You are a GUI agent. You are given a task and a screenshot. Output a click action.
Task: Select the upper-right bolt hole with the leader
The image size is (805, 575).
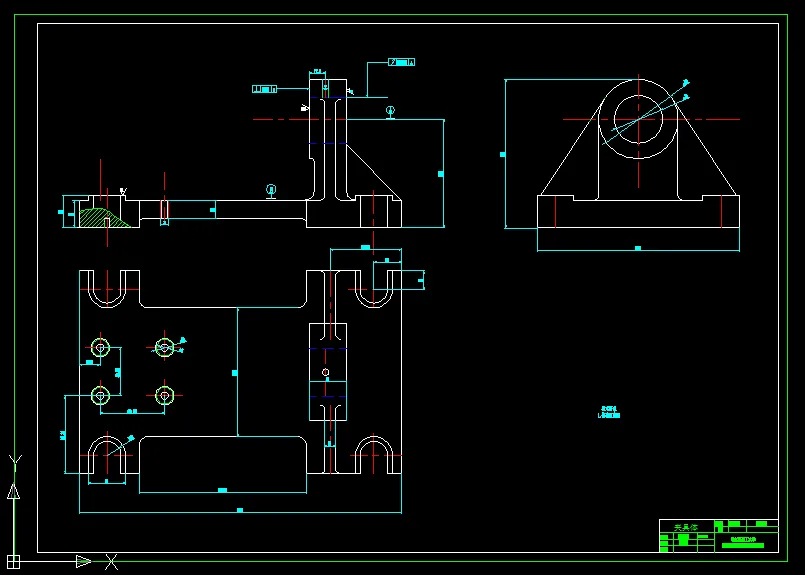[164, 348]
